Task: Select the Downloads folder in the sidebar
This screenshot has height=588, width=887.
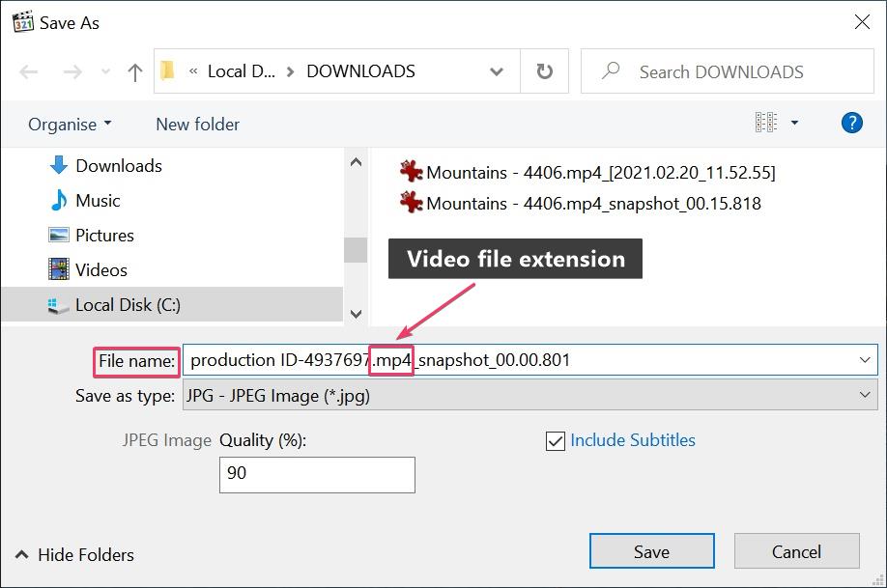Action: (x=118, y=165)
